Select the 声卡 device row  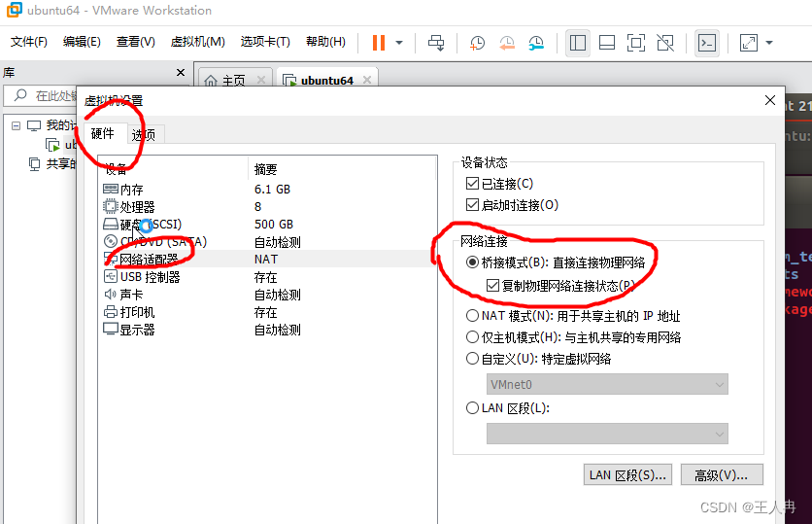tap(267, 295)
